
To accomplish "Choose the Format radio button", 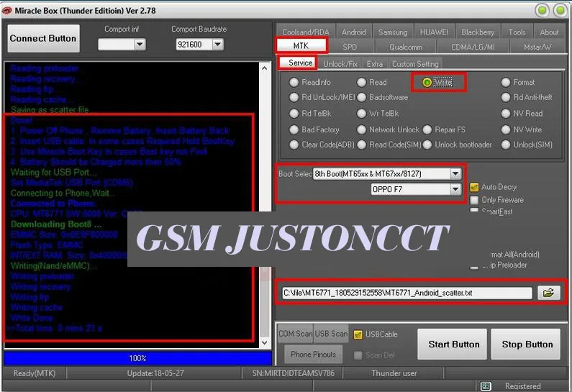I will click(506, 83).
